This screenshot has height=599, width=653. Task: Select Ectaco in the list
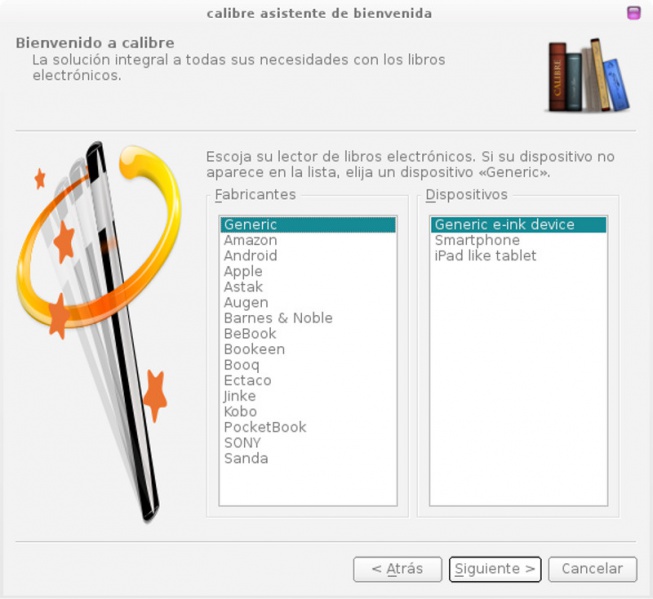[x=308, y=380]
